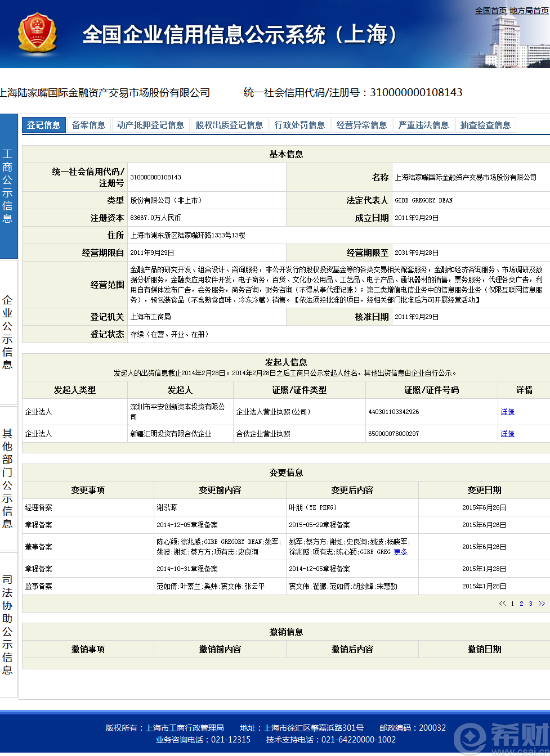Click the 变更日期 column header
The width and height of the screenshot is (550, 756).
point(484,490)
